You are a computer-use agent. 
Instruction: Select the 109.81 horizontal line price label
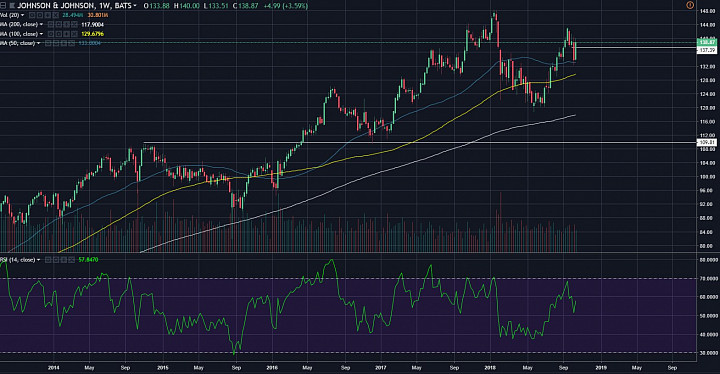pos(707,143)
